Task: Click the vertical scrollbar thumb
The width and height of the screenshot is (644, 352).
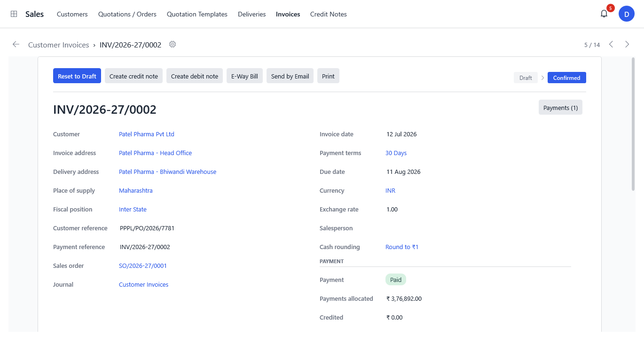Action: (633, 124)
